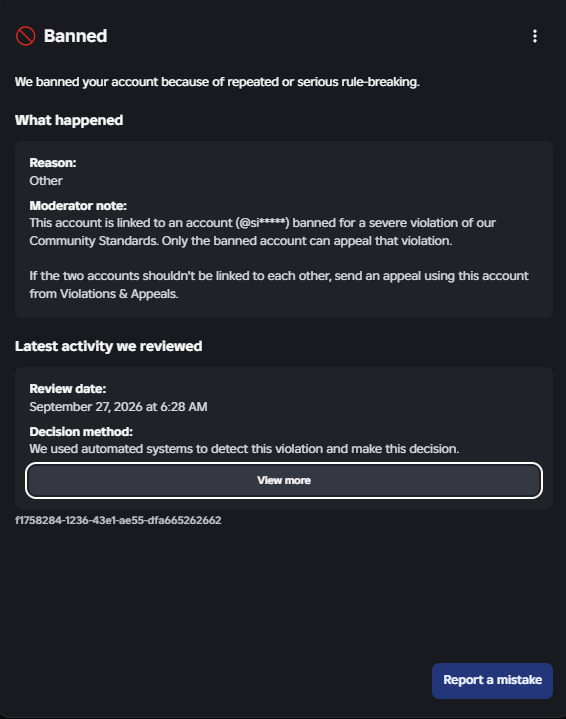Click the reason value Other

tap(46, 181)
